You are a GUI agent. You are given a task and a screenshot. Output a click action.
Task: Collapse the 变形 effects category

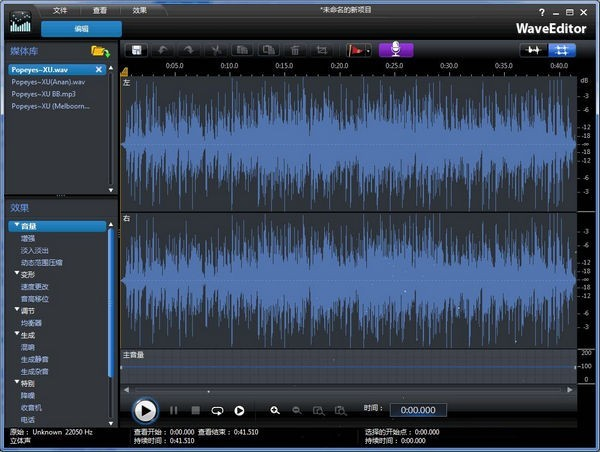click(17, 273)
